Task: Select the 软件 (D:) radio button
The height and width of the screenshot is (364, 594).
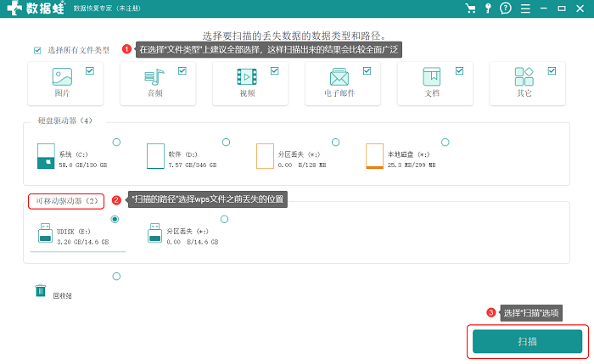Action: [227, 143]
